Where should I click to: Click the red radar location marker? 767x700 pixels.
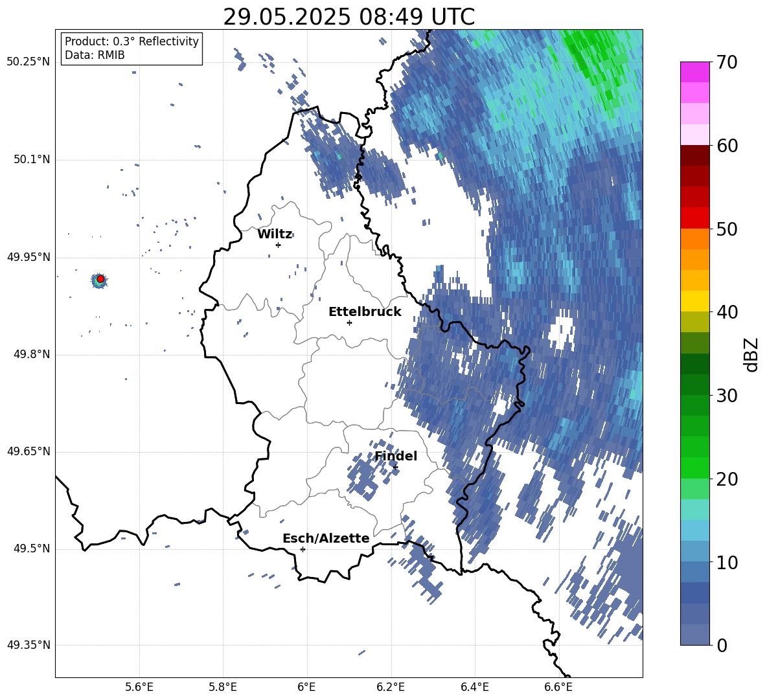click(x=100, y=278)
